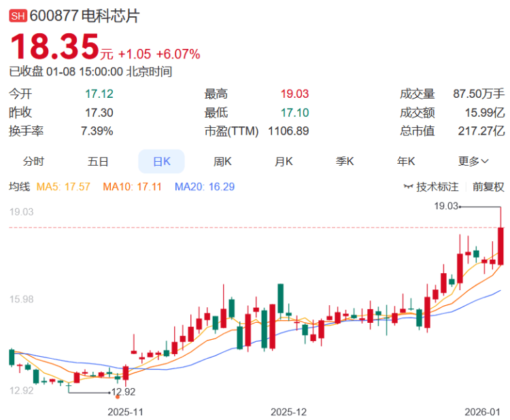The height and width of the screenshot is (420, 510).
Task: Click the 最高 value 19.03 in stats
Action: (x=294, y=94)
